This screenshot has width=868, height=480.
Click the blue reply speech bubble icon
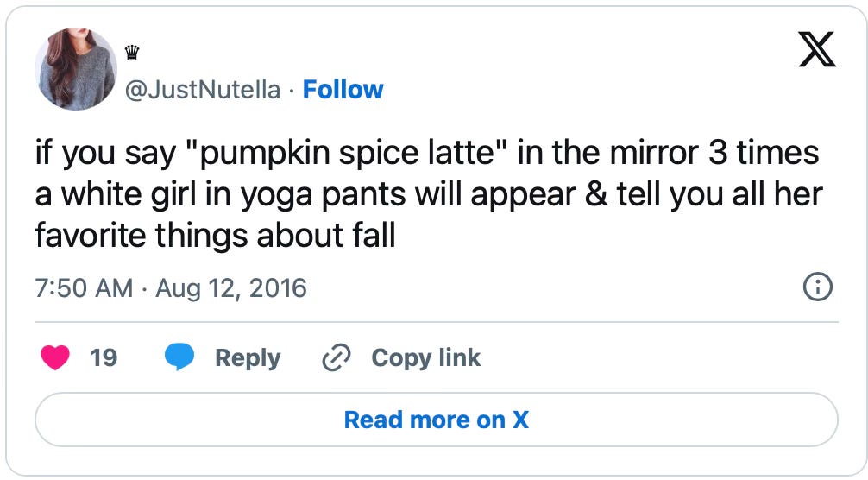pyautogui.click(x=179, y=357)
